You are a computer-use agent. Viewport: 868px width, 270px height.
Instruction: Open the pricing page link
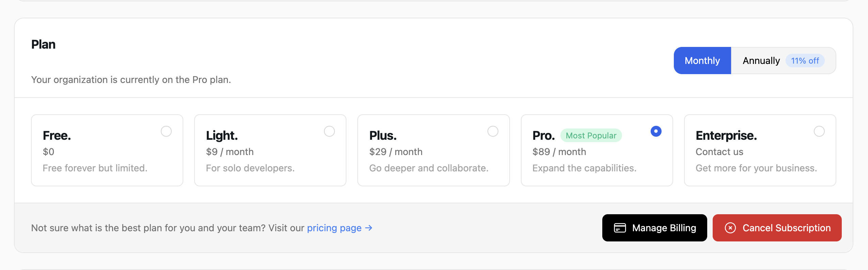[334, 228]
